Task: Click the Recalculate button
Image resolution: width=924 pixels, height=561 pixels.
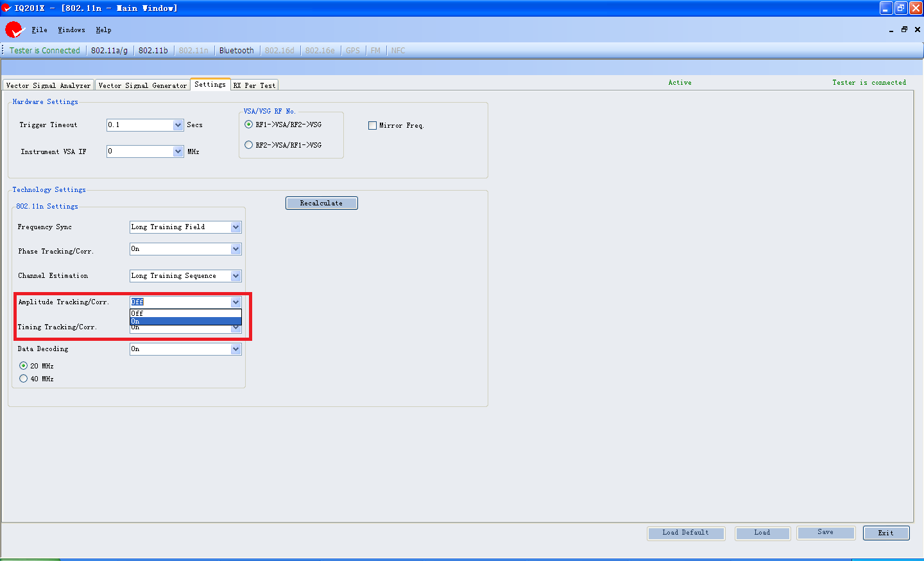Action: (321, 203)
